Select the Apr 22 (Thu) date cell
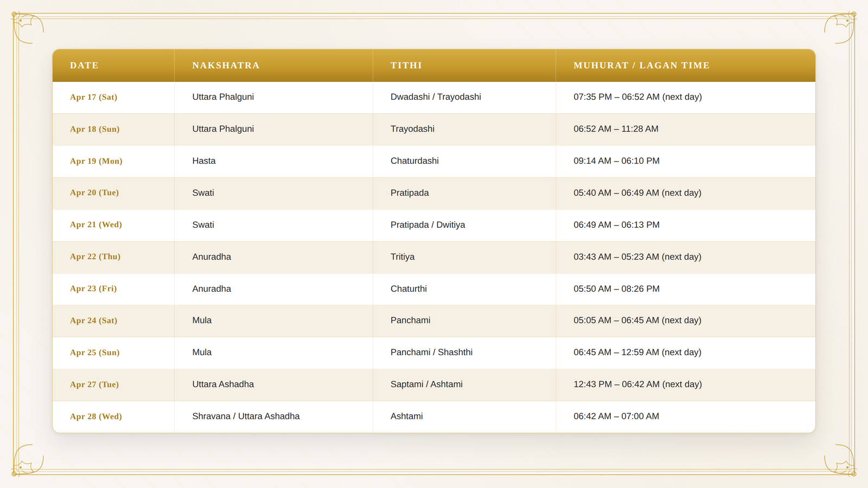This screenshot has height=488, width=868. point(113,258)
